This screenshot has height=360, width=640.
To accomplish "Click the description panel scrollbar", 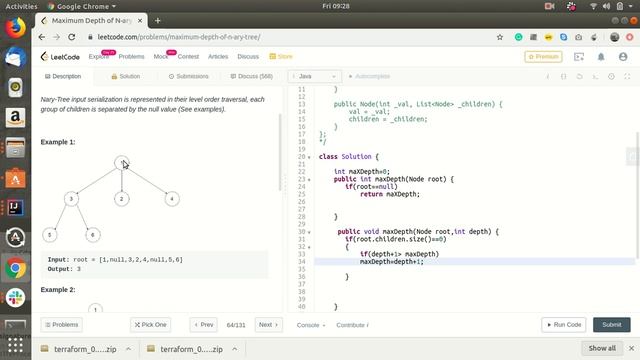I will pyautogui.click(x=280, y=152).
